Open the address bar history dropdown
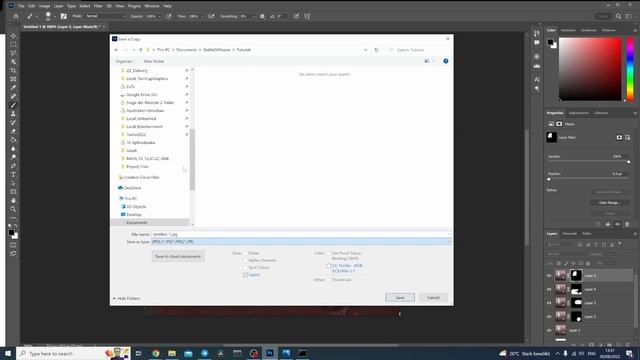The height and width of the screenshot is (360, 640). click(365, 50)
